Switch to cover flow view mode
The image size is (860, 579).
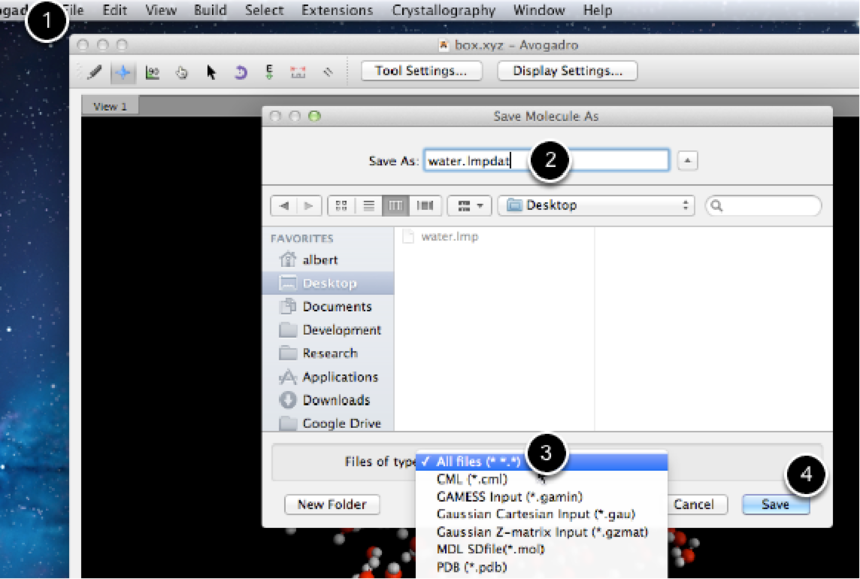(425, 206)
